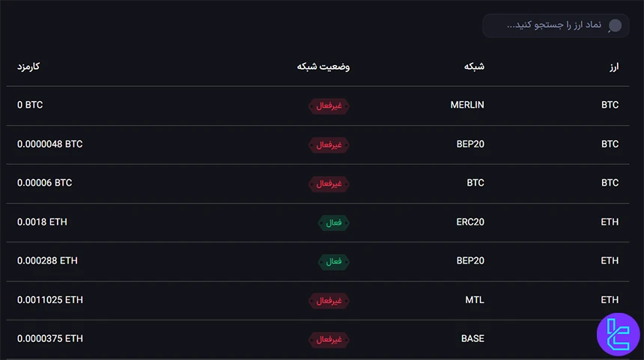Viewport: 644px width, 360px height.
Task: Click the inactive badge in MTL row
Action: tap(328, 300)
